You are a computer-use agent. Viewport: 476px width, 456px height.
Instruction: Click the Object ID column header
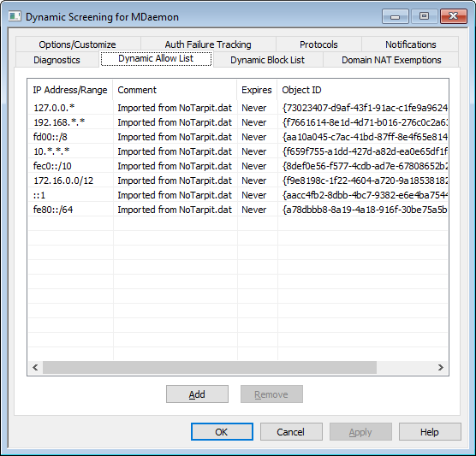[362, 90]
